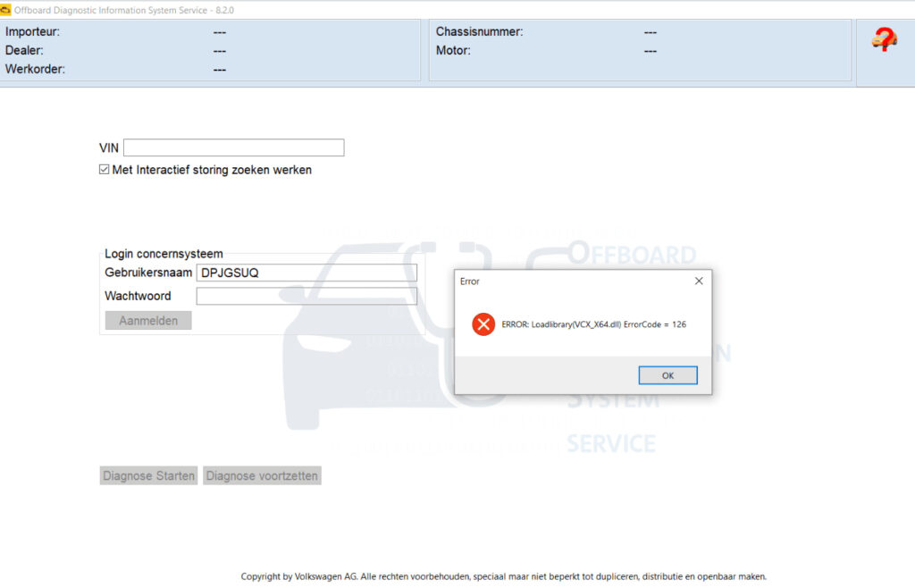Select the Wachtwoord password field
The width and height of the screenshot is (915, 588).
click(306, 296)
